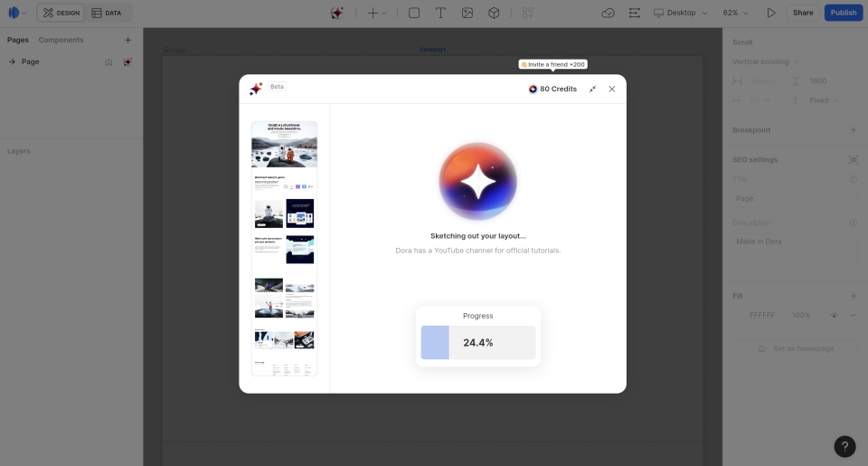This screenshot has width=868, height=466.
Task: Click 'Sketching out your layout...' text
Action: (x=478, y=236)
